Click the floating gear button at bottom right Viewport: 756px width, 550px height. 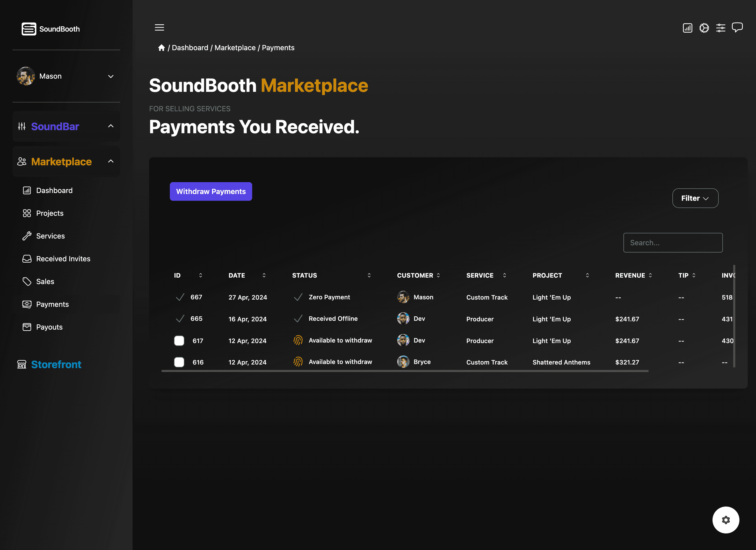pos(726,520)
